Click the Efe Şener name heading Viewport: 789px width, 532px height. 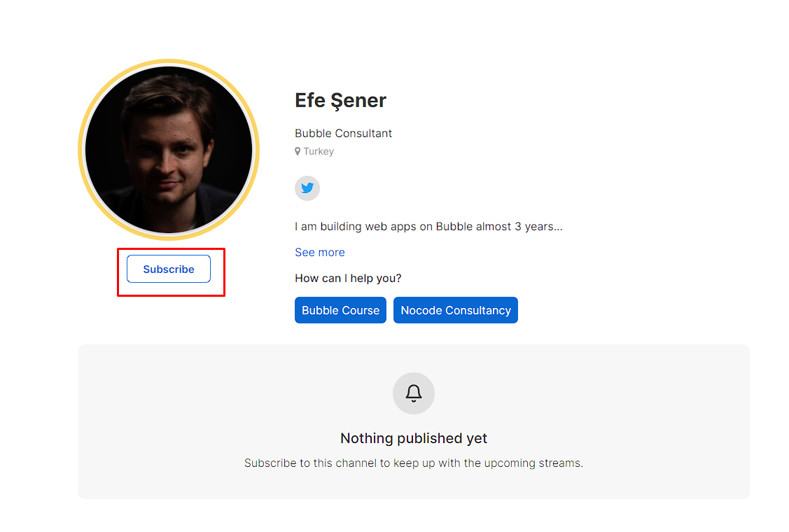click(340, 101)
